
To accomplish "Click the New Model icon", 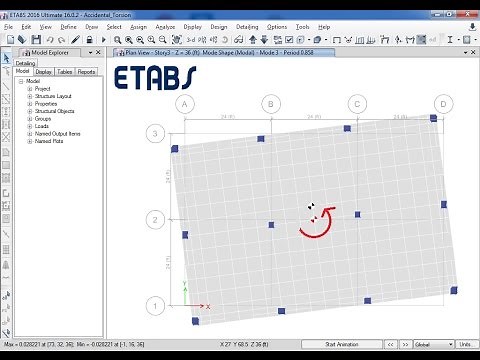I will point(10,40).
